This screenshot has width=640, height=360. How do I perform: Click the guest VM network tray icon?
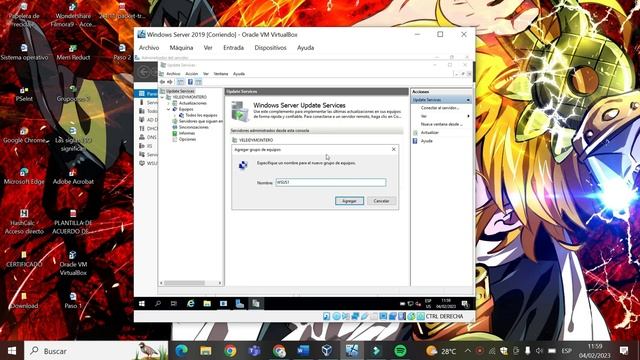pos(411,304)
